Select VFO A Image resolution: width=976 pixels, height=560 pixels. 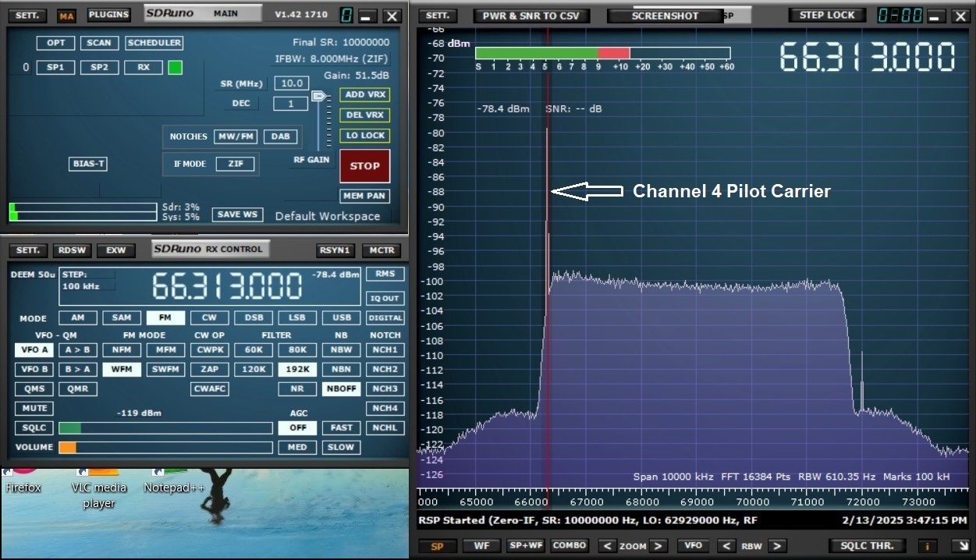click(x=34, y=349)
